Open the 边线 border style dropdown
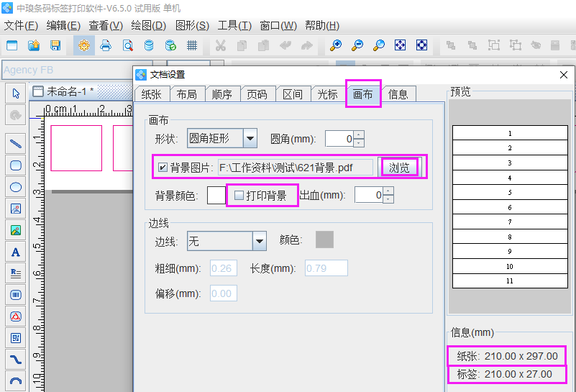The width and height of the screenshot is (576, 392). click(260, 242)
